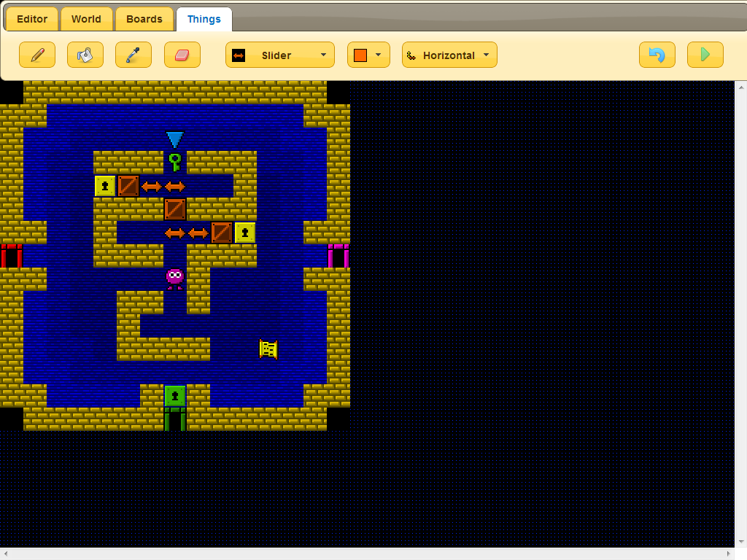Screen dimensions: 747x560
Task: Select the purple player character
Action: tap(174, 278)
